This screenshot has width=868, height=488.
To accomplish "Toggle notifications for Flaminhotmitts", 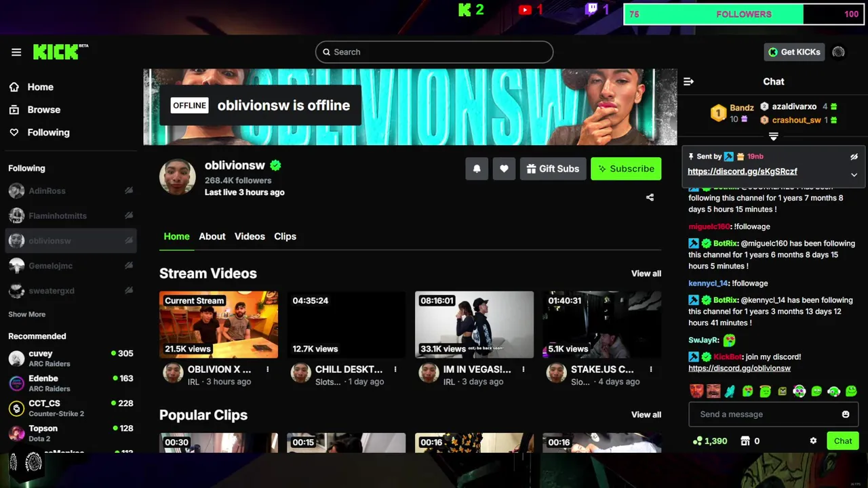I will click(129, 216).
